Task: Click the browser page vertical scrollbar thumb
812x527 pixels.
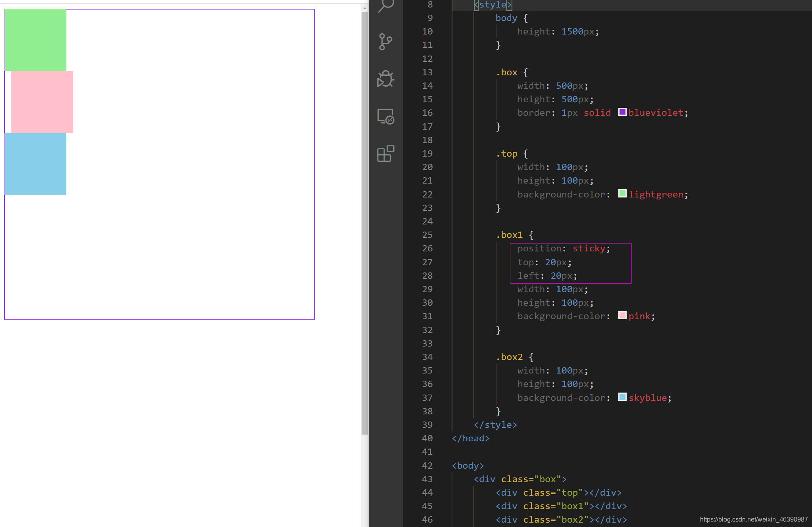Action: pyautogui.click(x=365, y=223)
